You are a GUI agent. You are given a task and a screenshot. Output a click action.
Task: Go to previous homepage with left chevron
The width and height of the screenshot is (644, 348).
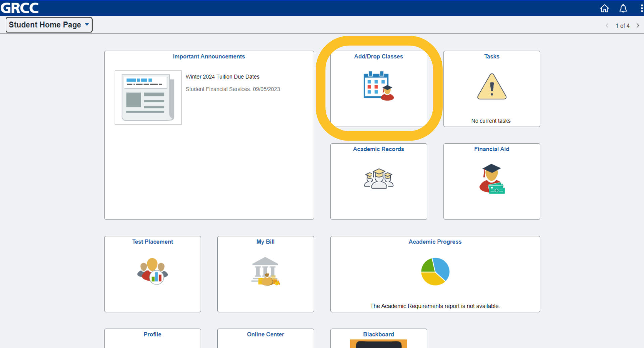607,26
